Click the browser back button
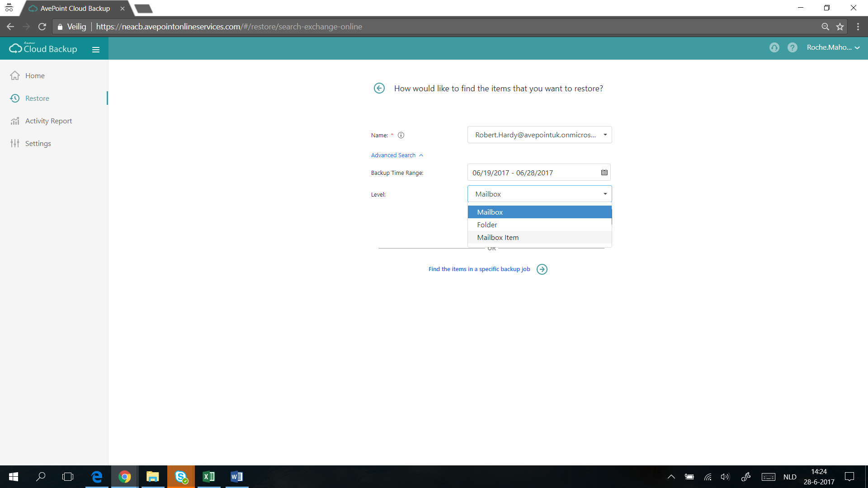The width and height of the screenshot is (868, 488). pyautogui.click(x=10, y=27)
